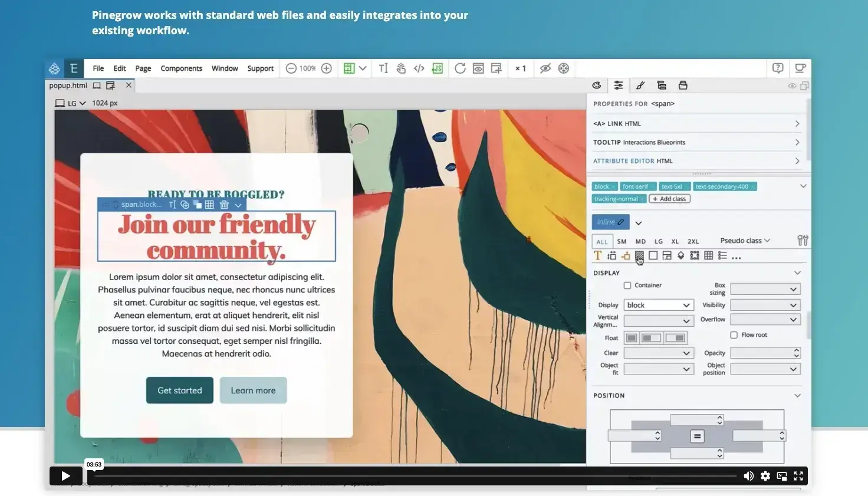The height and width of the screenshot is (496, 868).
Task: Play the video
Action: click(65, 476)
